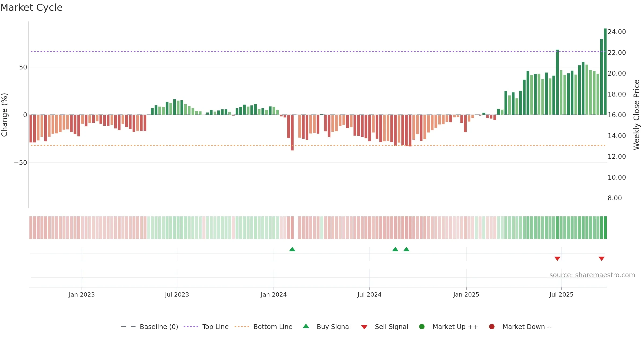Select the first buy signal after Jul 2024

point(395,249)
